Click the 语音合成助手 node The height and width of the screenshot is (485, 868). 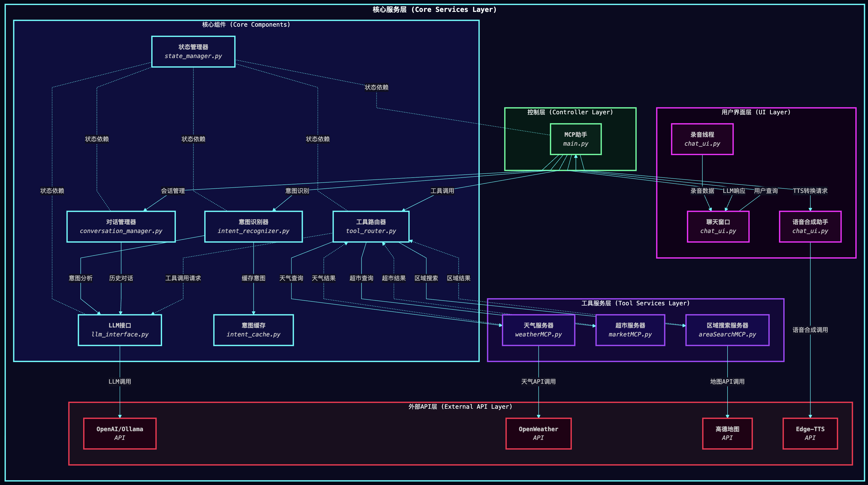(810, 226)
